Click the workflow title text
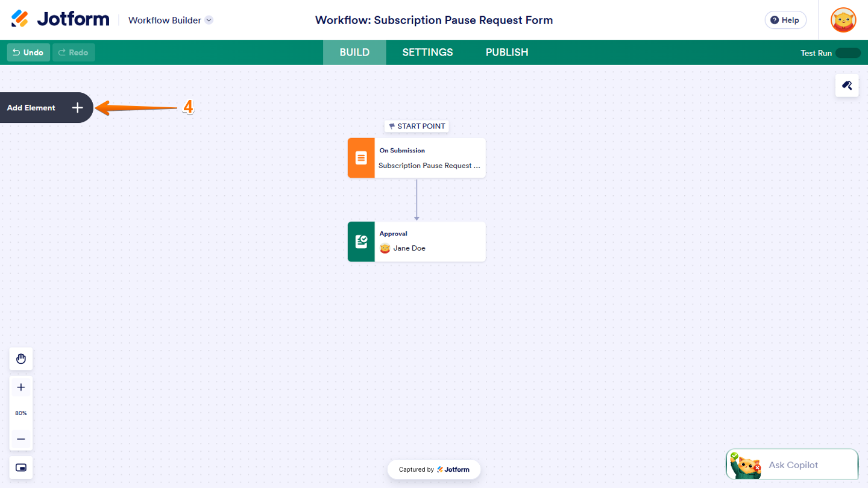868x488 pixels. 434,20
